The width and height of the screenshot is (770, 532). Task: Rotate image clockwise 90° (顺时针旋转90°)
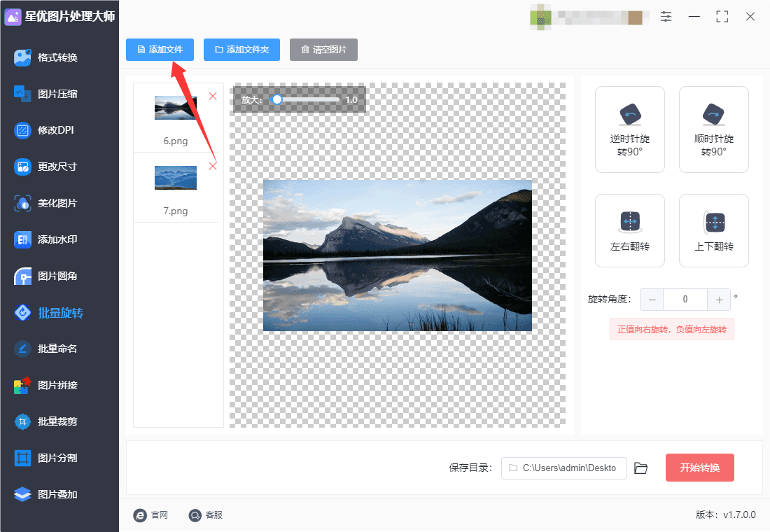coord(713,129)
